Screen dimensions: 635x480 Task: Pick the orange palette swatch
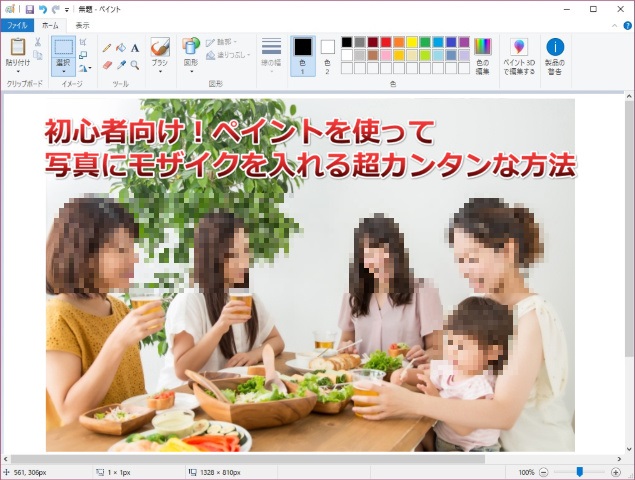click(x=399, y=42)
